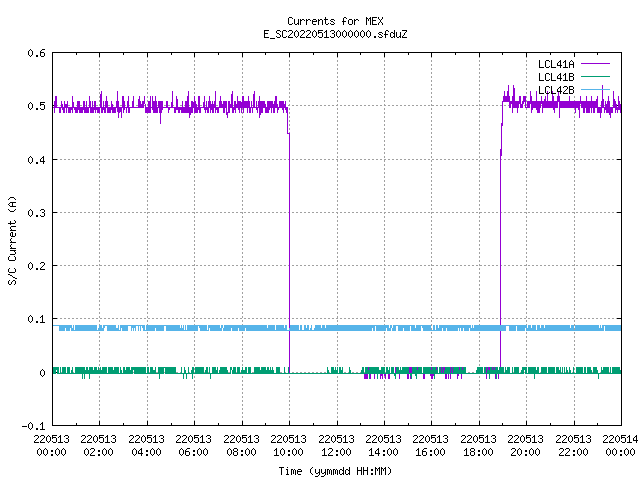Viewport: 640px width, 480px height.
Task: Click the x-axis label 'Time (yymmdd HH:MM)'
Action: click(335, 471)
